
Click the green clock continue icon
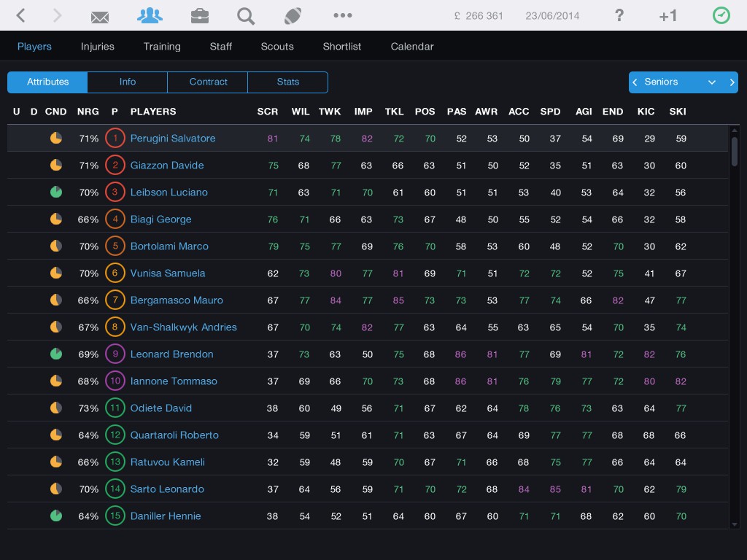[x=721, y=15]
